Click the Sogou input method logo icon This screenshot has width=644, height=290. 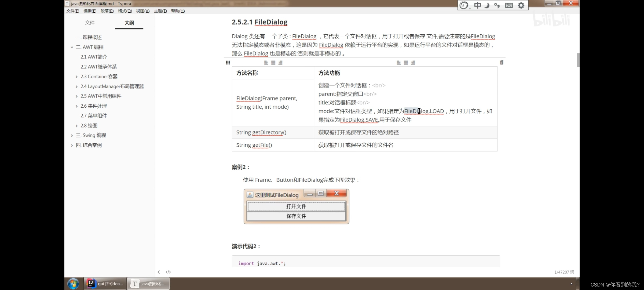(464, 5)
